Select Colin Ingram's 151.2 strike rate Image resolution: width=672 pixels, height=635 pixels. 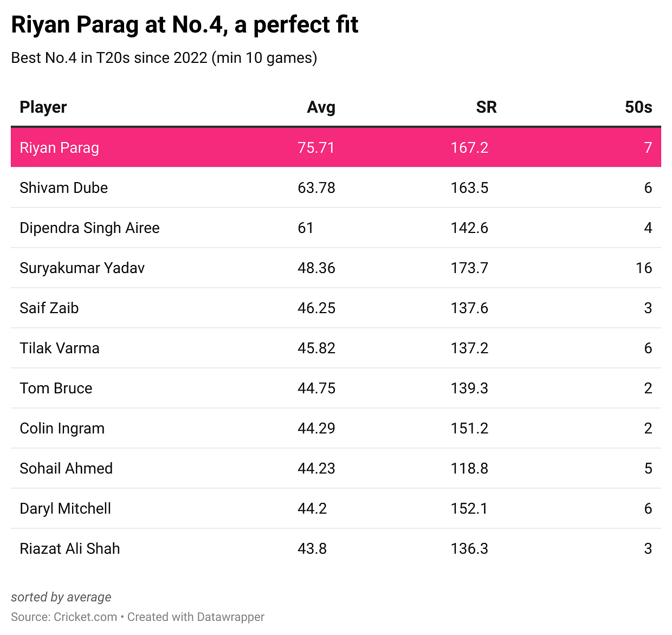point(469,429)
